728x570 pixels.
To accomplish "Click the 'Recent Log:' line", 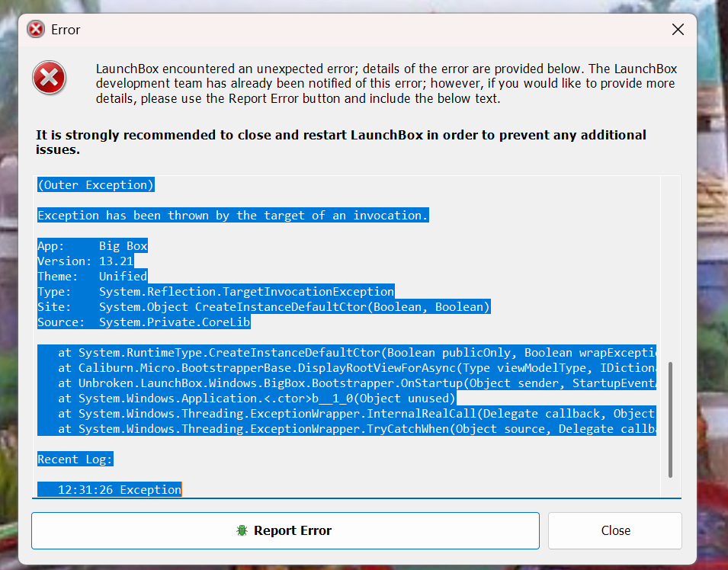I will (x=75, y=459).
